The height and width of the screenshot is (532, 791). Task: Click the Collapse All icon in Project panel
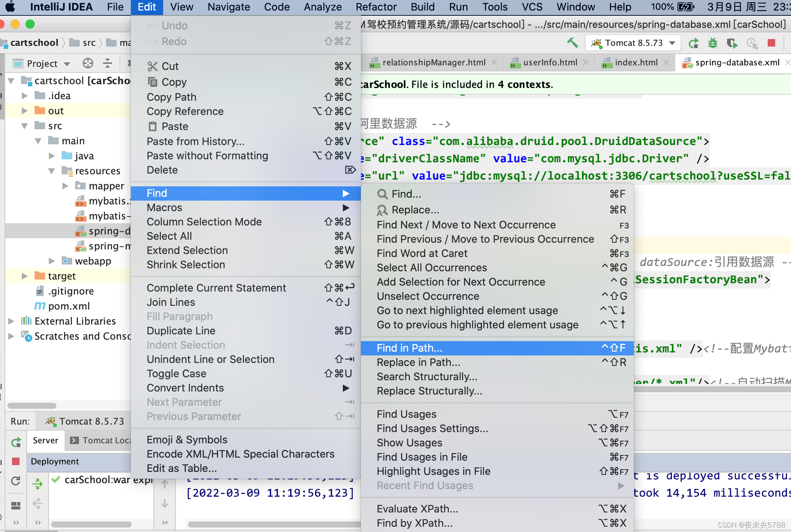click(x=108, y=63)
